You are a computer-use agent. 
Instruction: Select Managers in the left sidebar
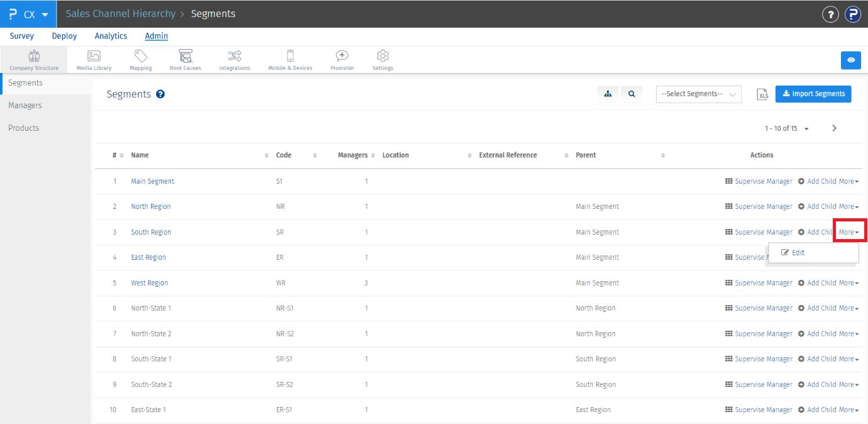click(25, 106)
